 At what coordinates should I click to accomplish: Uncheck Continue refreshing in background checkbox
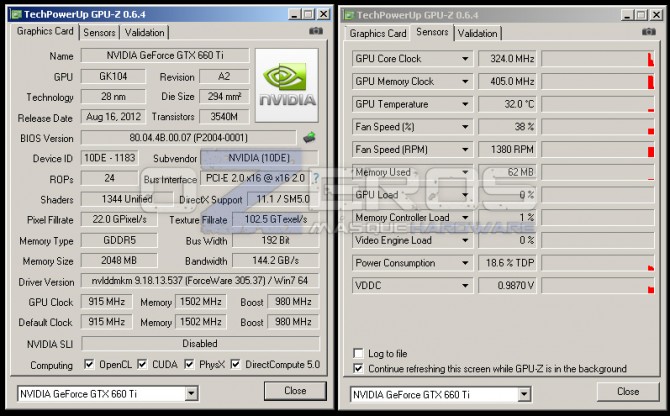(358, 368)
